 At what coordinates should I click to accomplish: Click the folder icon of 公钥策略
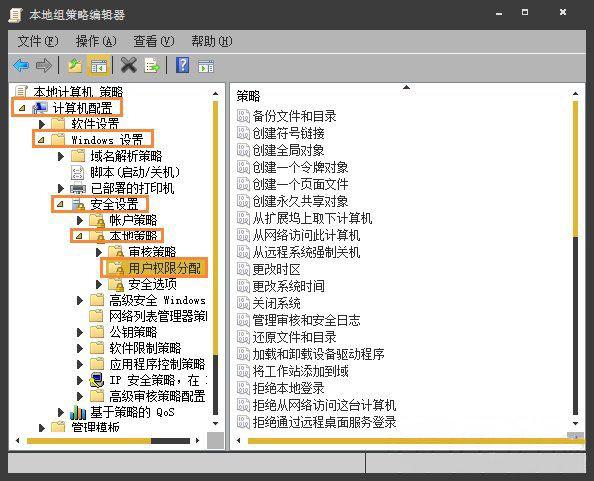pos(97,332)
